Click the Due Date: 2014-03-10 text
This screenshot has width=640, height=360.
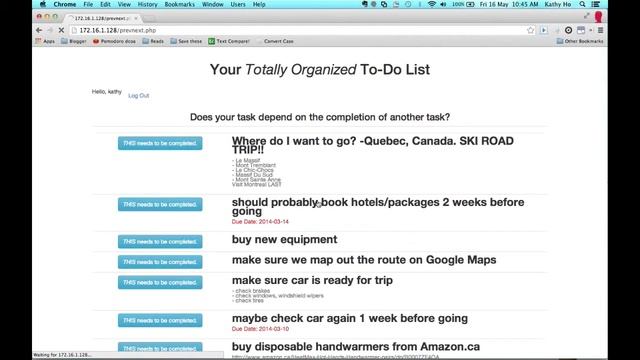(x=260, y=329)
